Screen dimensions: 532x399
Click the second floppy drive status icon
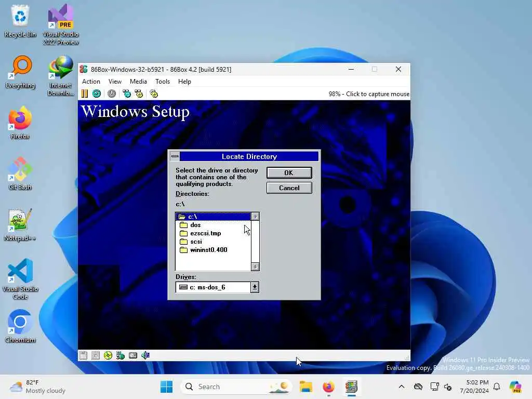tap(96, 355)
